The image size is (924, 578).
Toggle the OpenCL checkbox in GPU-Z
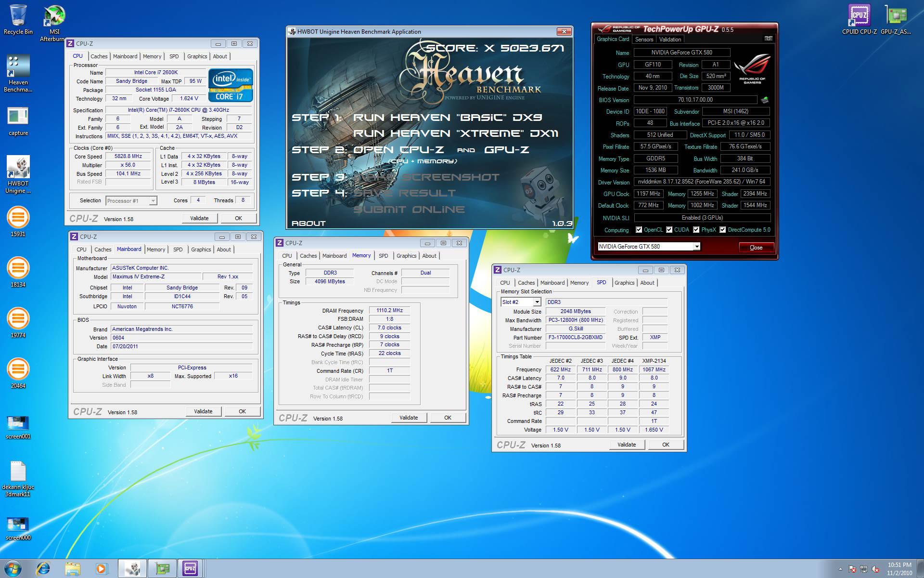tap(639, 230)
